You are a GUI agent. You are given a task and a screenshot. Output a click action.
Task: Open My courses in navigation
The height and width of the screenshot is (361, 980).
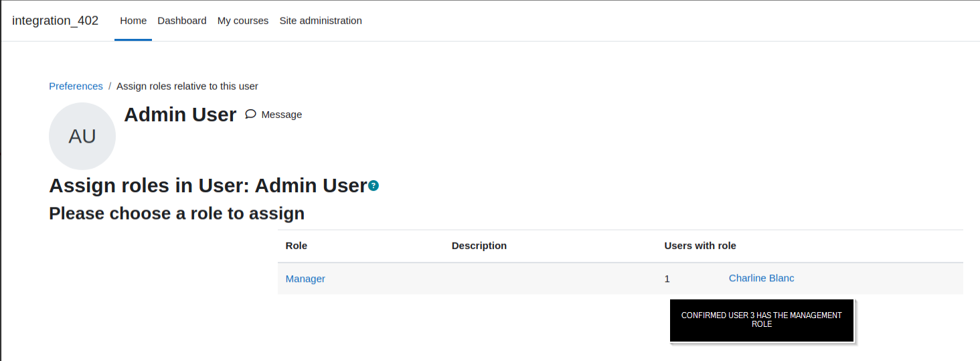pos(243,21)
